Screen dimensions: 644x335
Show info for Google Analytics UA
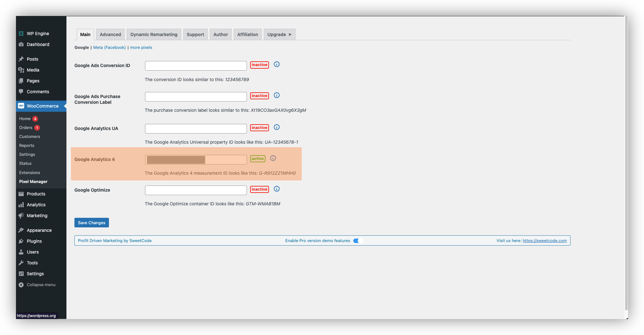pyautogui.click(x=277, y=127)
